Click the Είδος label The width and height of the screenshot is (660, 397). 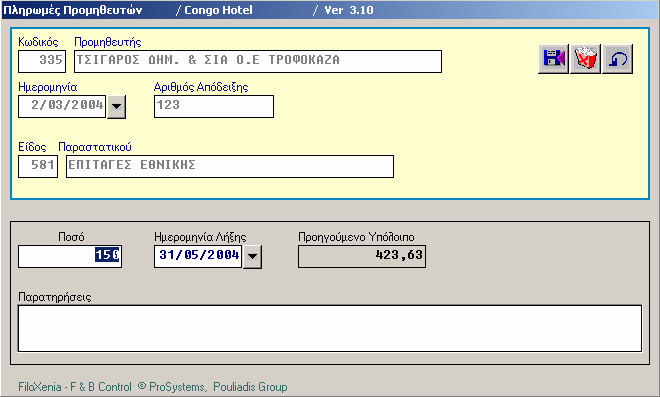[x=32, y=147]
